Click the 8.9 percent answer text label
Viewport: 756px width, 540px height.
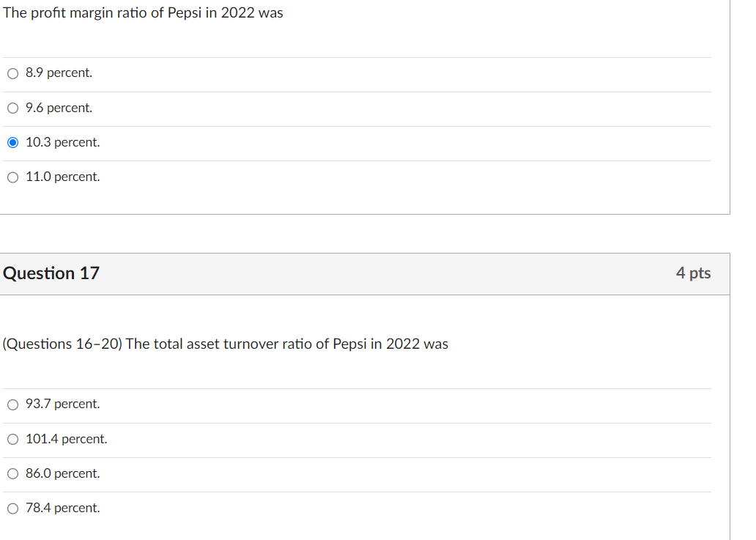(59, 73)
